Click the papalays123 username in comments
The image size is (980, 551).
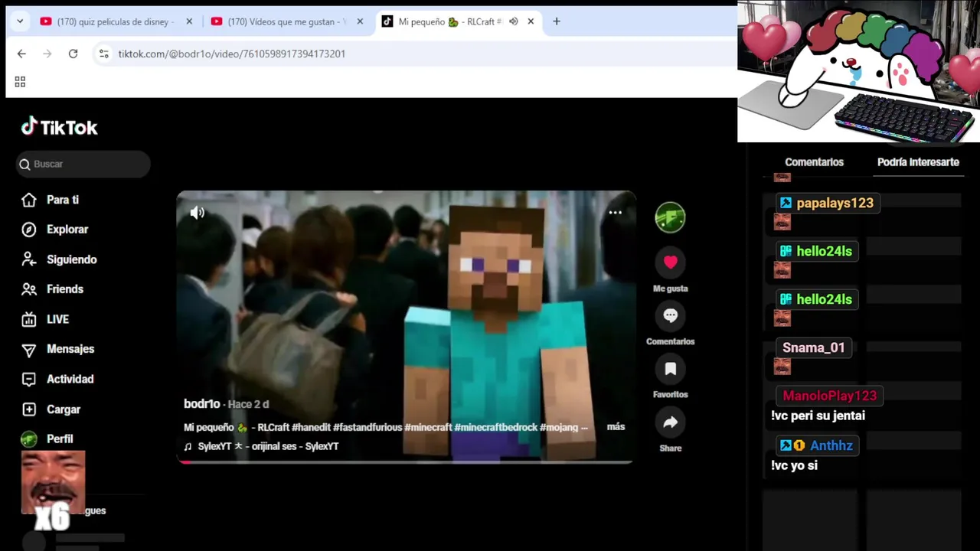pos(835,203)
